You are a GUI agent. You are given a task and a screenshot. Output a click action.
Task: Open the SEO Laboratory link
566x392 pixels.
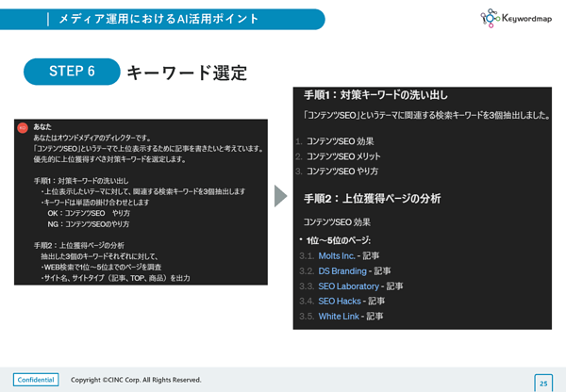[348, 286]
